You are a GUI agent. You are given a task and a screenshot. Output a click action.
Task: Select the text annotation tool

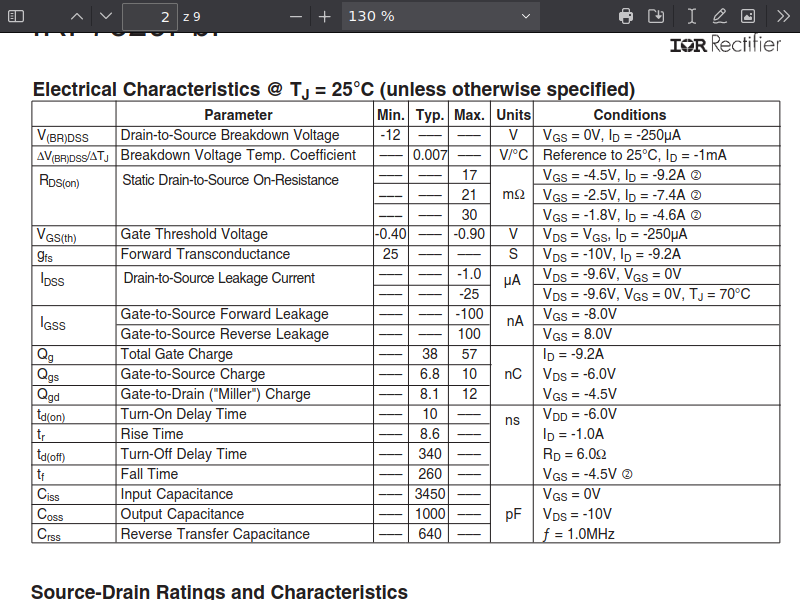click(691, 16)
